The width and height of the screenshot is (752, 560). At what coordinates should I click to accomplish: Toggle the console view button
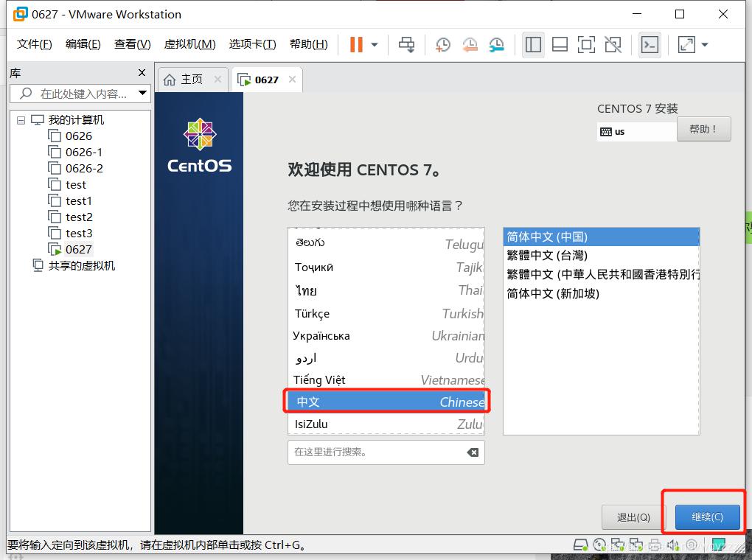650,45
